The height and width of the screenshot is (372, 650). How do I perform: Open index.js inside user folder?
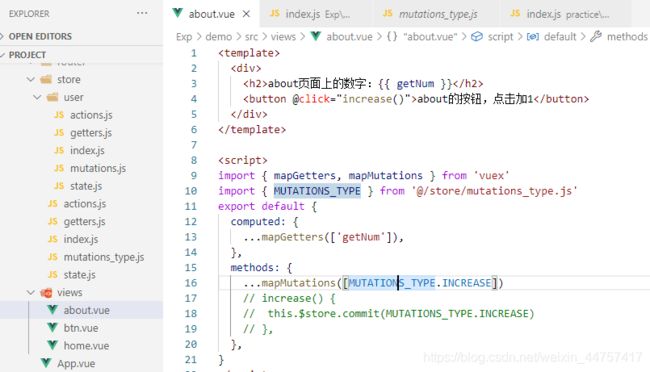coord(87,151)
